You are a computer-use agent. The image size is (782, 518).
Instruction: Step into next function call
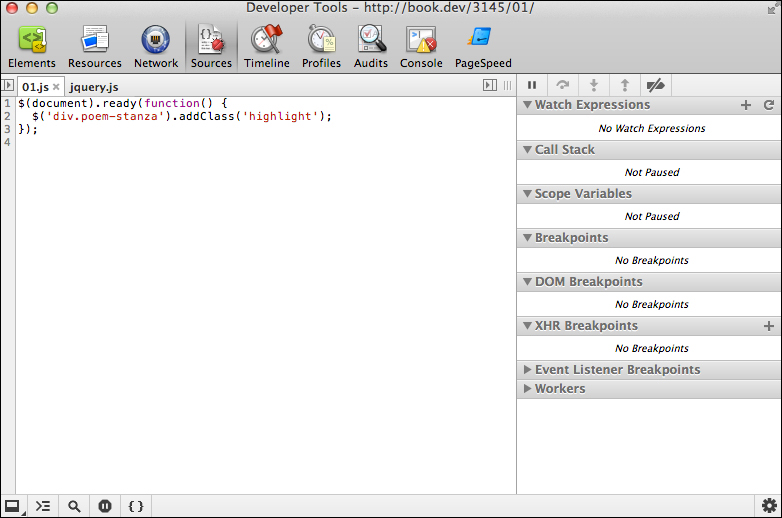coord(593,85)
